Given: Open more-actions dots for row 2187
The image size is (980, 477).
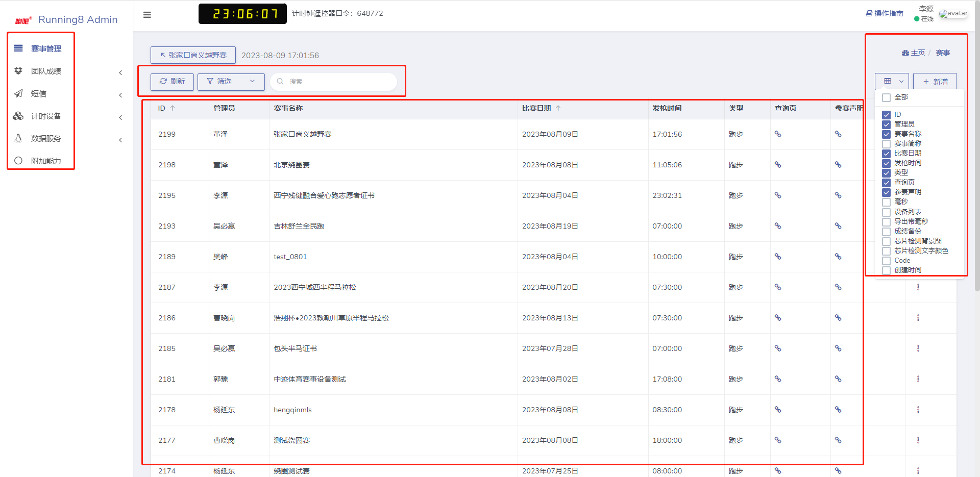Looking at the screenshot, I should pyautogui.click(x=918, y=287).
